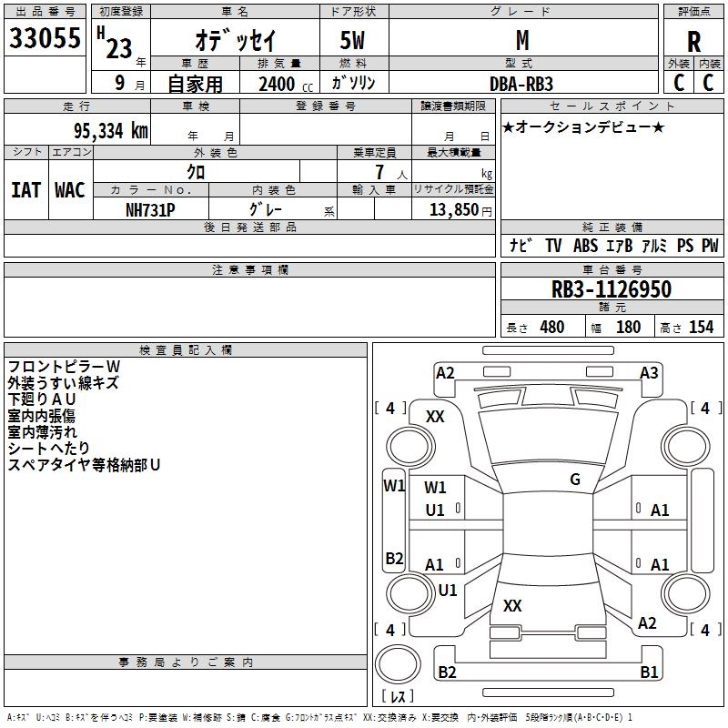Select the rear-right wheel on the diagram
Viewport: 728px width, 728px height.
coord(685,593)
